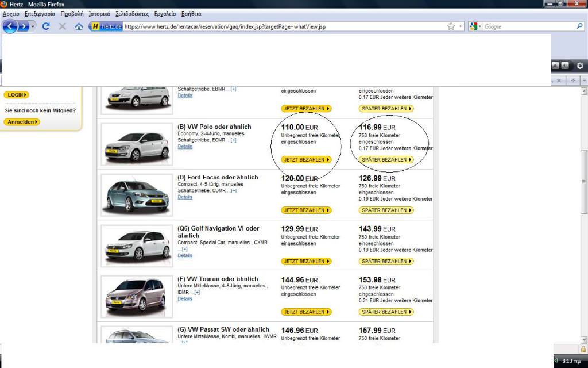Click inside the URL address field
The image size is (588, 368).
point(284,26)
